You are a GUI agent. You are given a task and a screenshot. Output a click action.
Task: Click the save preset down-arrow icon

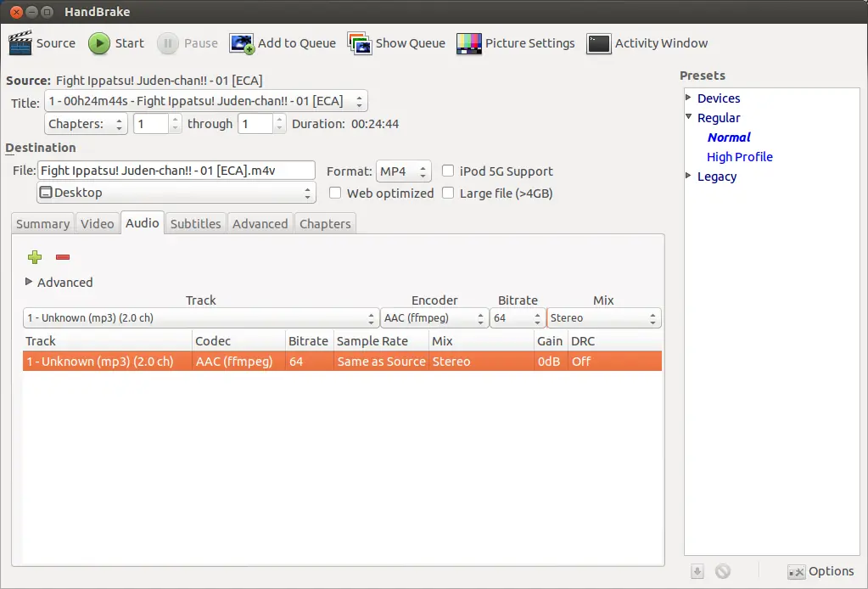(697, 571)
